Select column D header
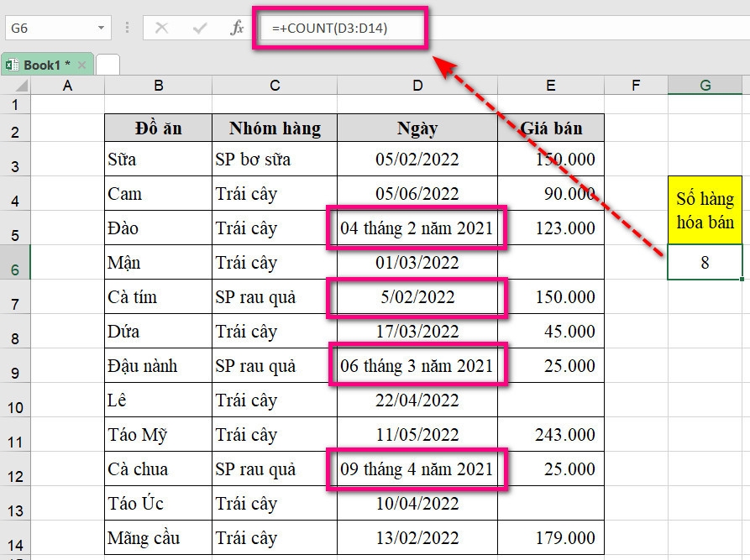This screenshot has width=750, height=560. pyautogui.click(x=417, y=85)
